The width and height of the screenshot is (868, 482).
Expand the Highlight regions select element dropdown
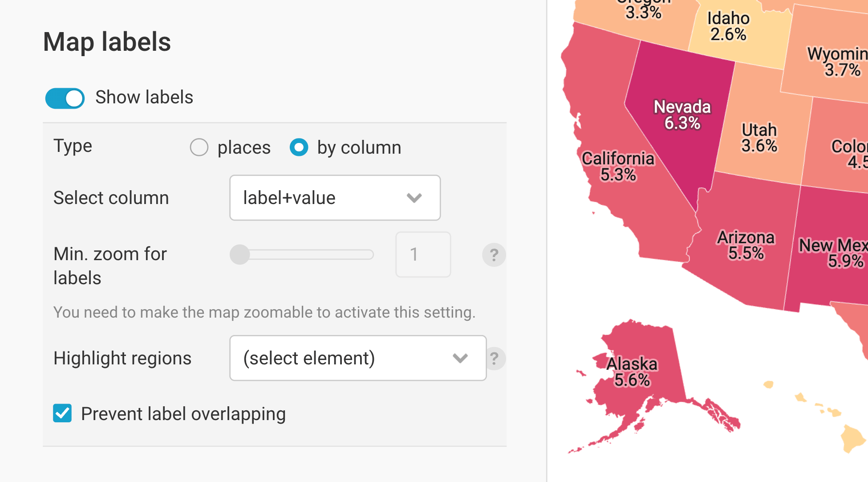pyautogui.click(x=357, y=358)
